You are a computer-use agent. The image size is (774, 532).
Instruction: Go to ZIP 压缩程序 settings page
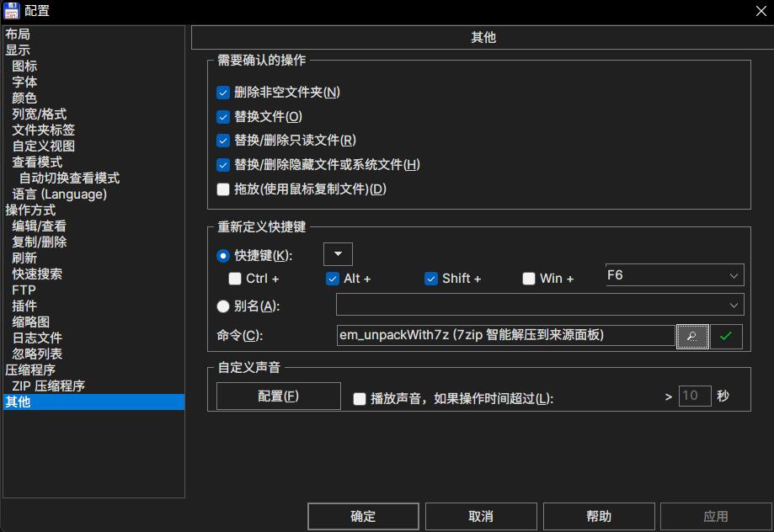click(x=48, y=386)
